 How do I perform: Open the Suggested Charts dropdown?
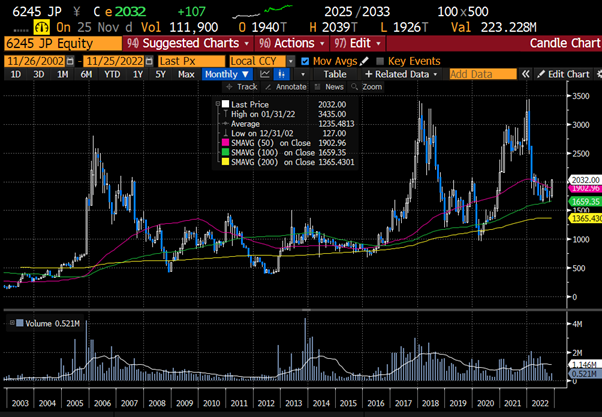point(188,43)
